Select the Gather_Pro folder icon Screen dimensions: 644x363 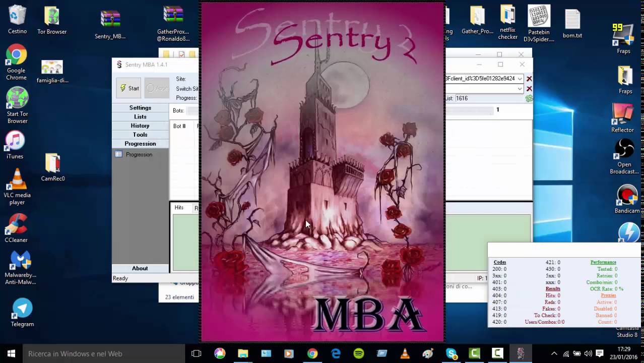tap(477, 20)
